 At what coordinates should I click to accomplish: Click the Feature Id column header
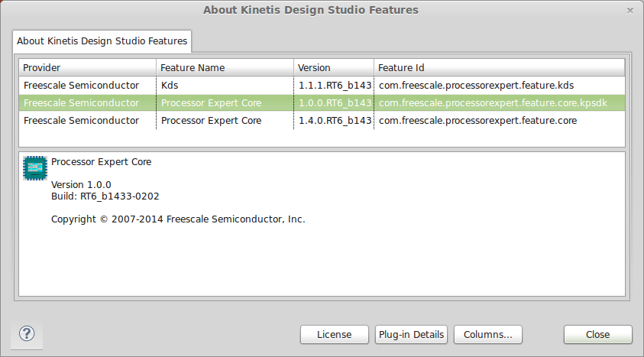point(499,68)
